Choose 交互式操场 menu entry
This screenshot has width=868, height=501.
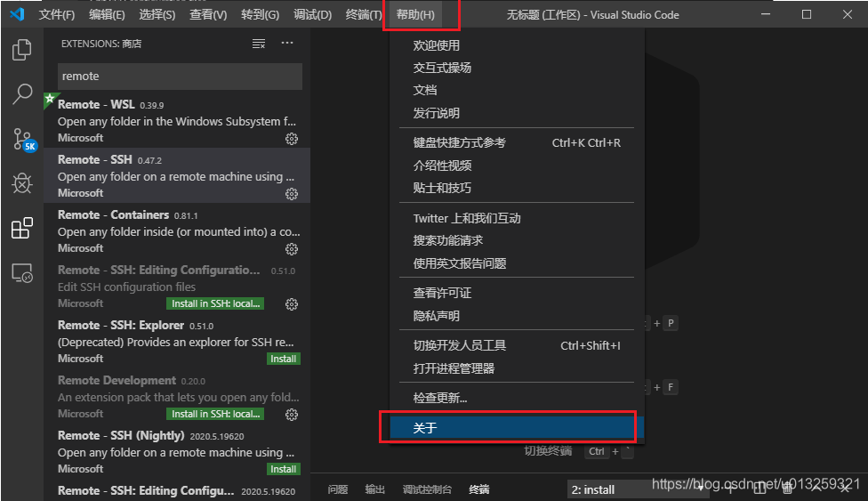[x=517, y=68]
